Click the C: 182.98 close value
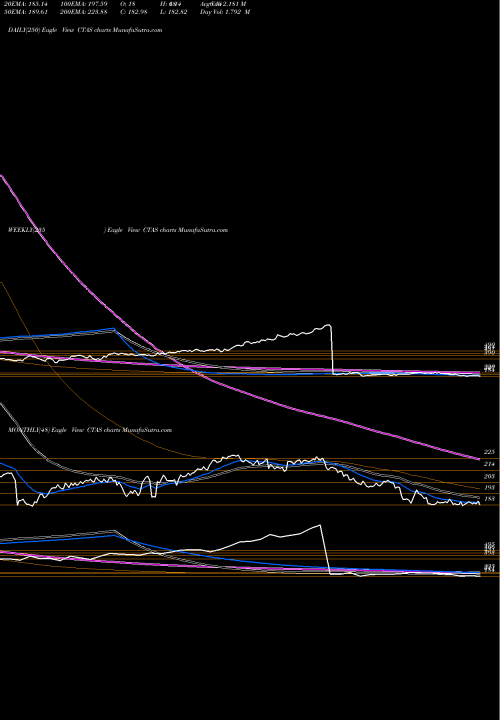The width and height of the screenshot is (500, 720). (136, 12)
